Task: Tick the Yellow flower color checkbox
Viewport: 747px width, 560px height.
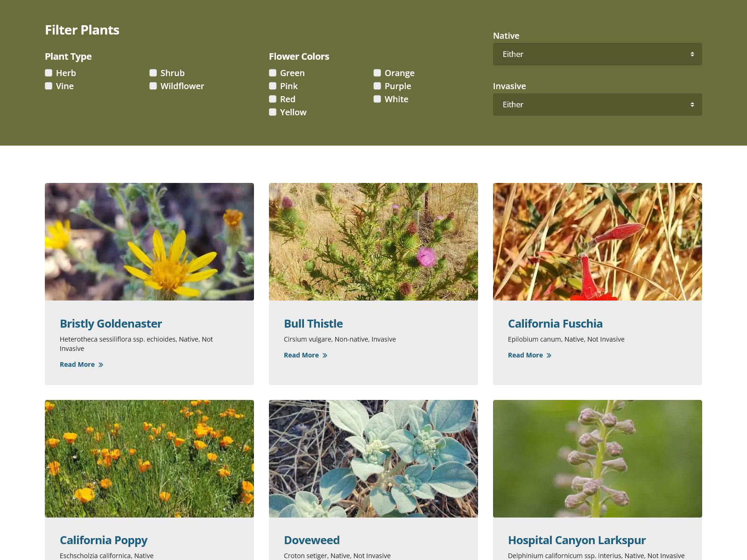Action: [x=273, y=112]
